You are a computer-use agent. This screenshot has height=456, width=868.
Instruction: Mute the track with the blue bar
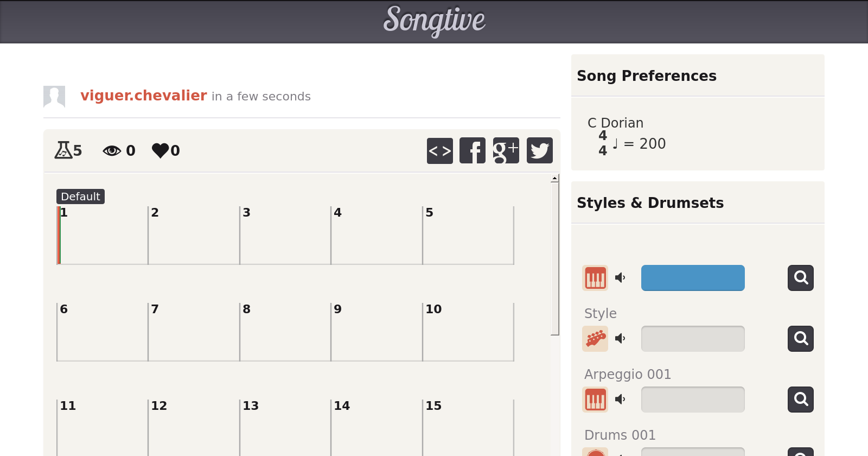click(x=620, y=278)
